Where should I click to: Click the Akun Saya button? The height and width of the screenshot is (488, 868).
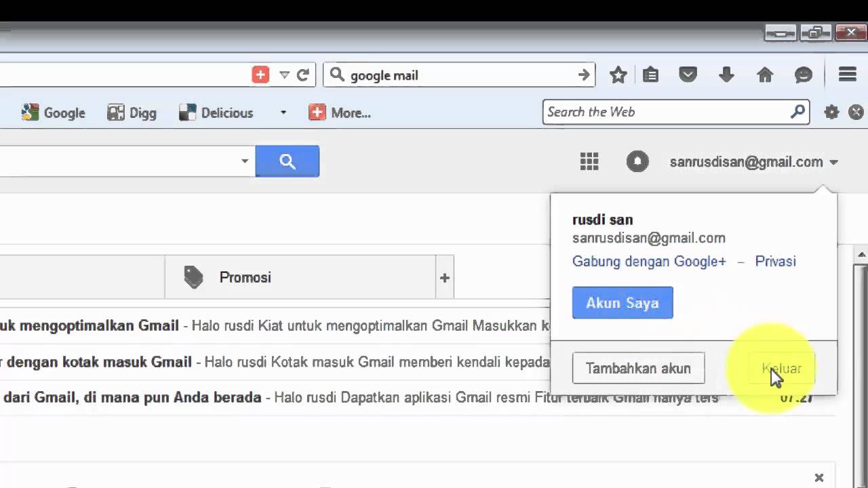coord(623,302)
